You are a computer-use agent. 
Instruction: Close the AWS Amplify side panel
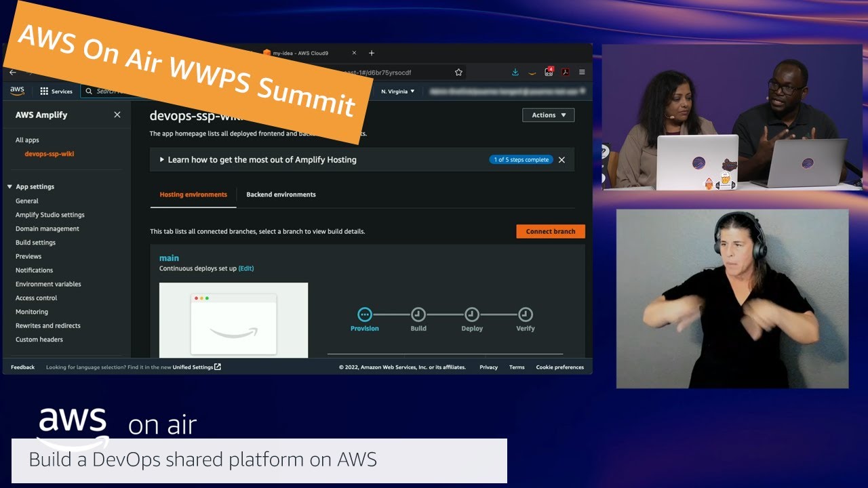(117, 115)
